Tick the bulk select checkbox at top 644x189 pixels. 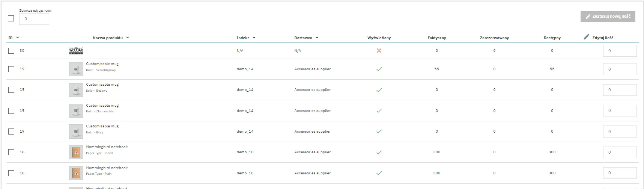click(11, 18)
